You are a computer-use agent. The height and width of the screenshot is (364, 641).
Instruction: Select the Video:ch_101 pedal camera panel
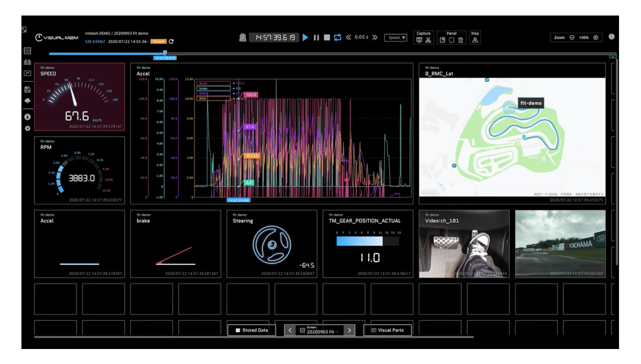pos(464,244)
